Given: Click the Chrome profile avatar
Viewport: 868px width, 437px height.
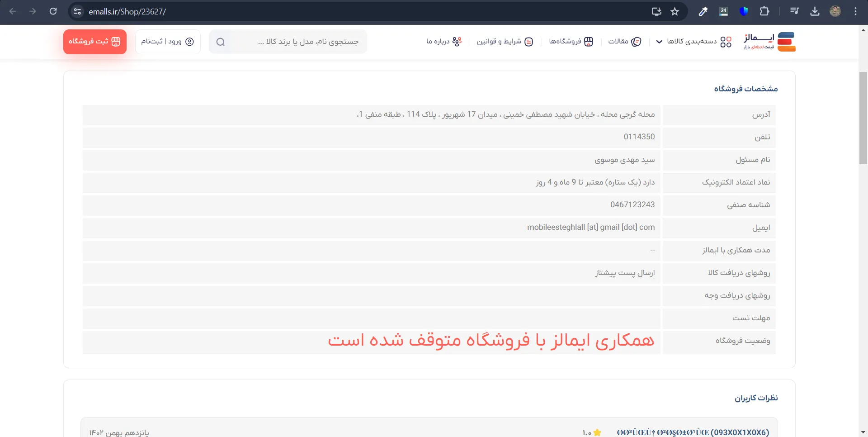Looking at the screenshot, I should coord(835,11).
